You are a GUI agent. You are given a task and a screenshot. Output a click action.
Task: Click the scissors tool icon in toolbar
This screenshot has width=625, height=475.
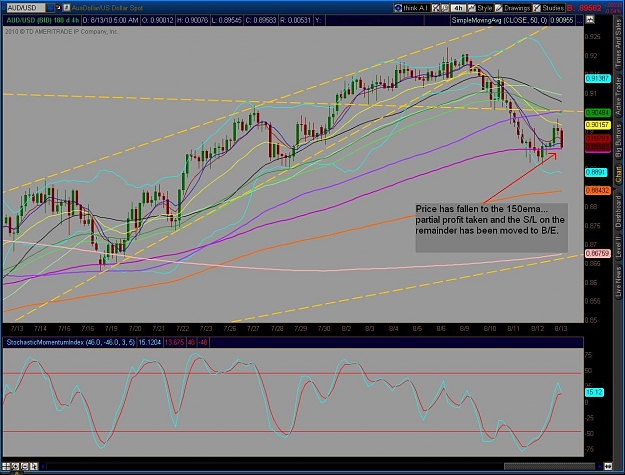pos(436,8)
